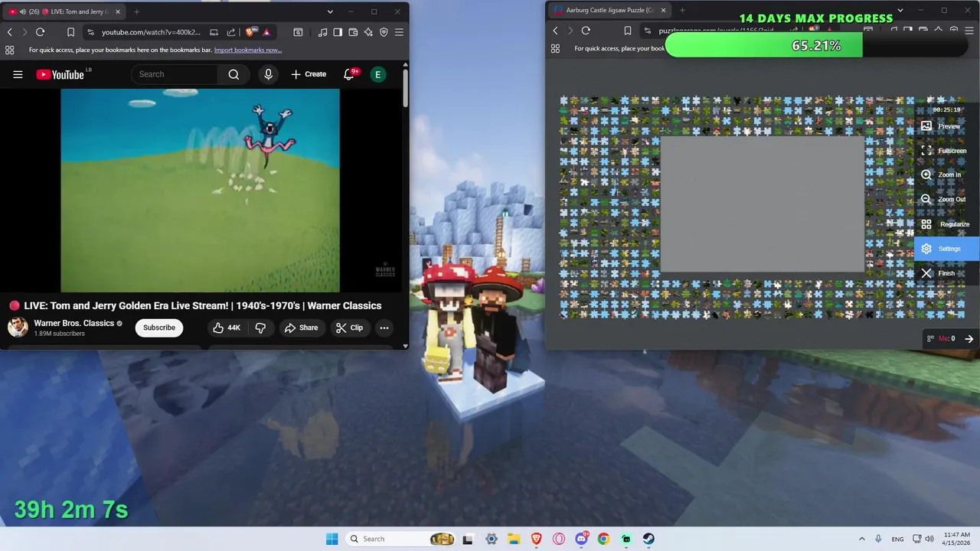Viewport: 980px width, 551px height.
Task: Open the YouTube hamburger guide menu
Action: (x=18, y=74)
